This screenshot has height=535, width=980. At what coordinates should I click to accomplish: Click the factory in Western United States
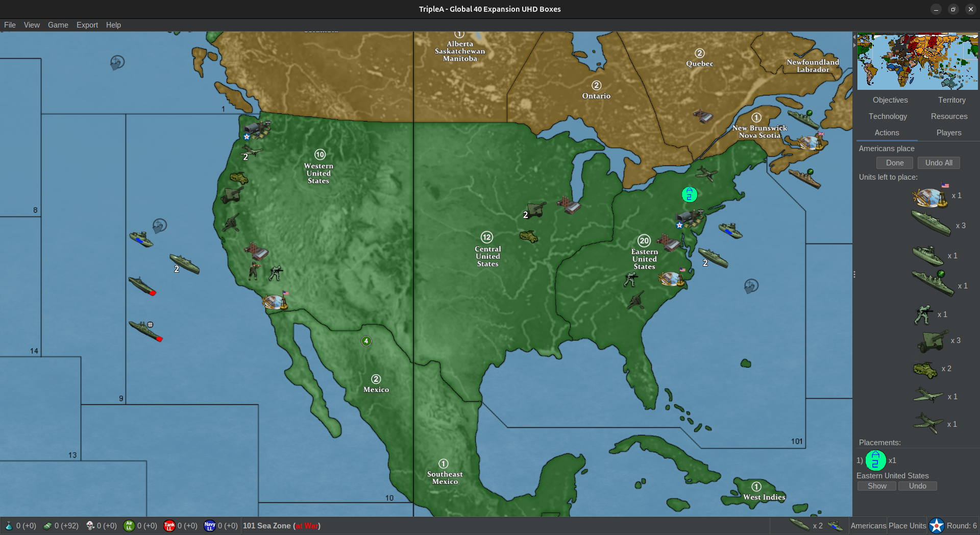257,252
